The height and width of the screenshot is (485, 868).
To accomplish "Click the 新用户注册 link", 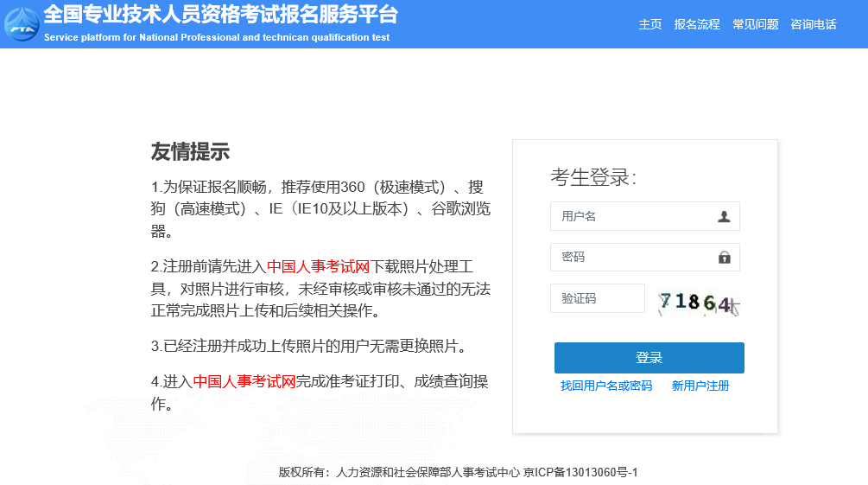I will pyautogui.click(x=700, y=386).
